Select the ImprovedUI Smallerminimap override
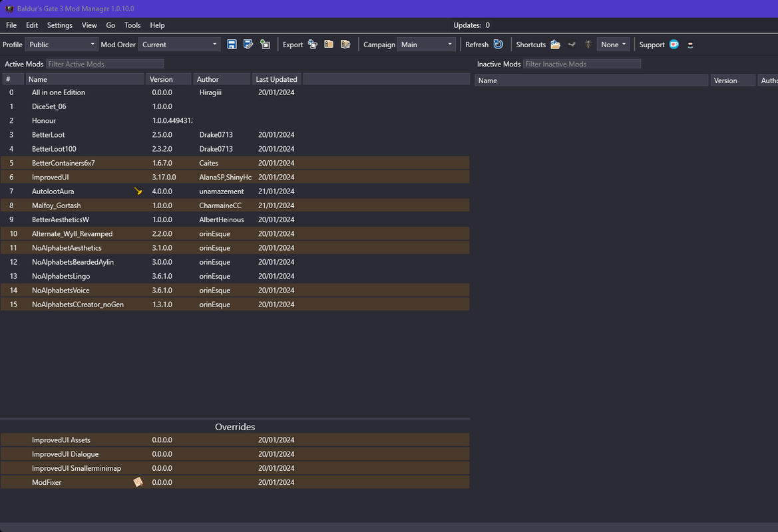Viewport: 778px width, 532px height. 235,468
